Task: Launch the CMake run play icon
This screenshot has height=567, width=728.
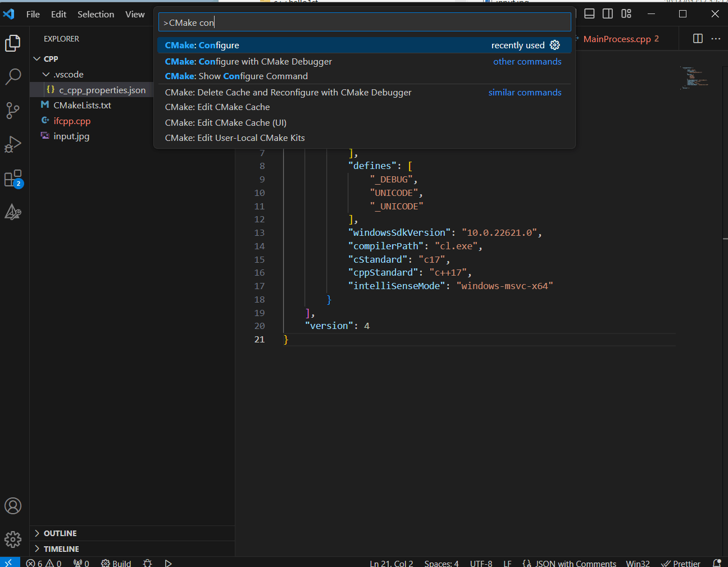Action: (168, 563)
